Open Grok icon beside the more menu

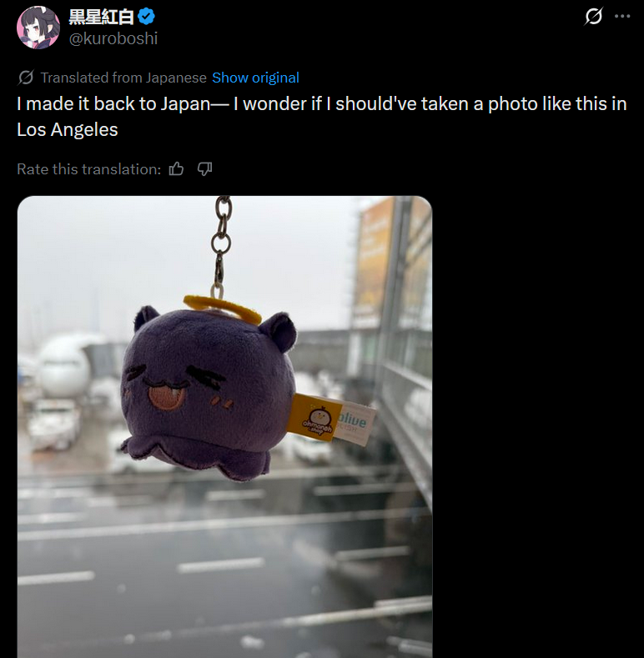point(594,17)
